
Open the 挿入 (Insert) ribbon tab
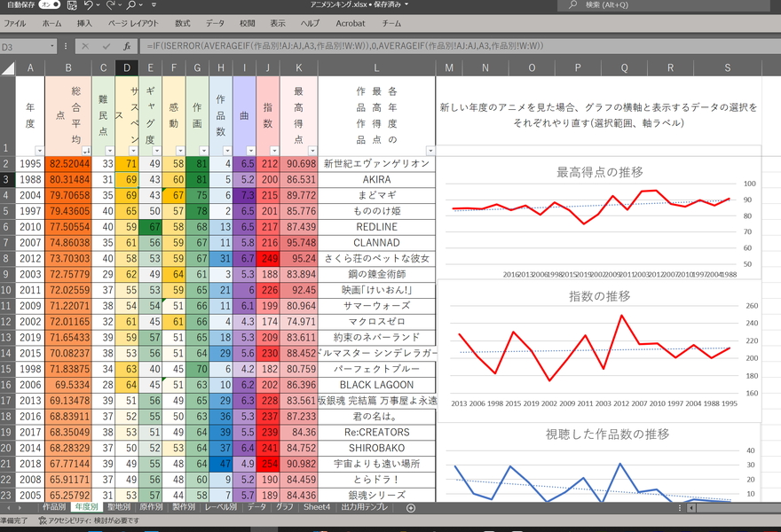click(x=84, y=23)
